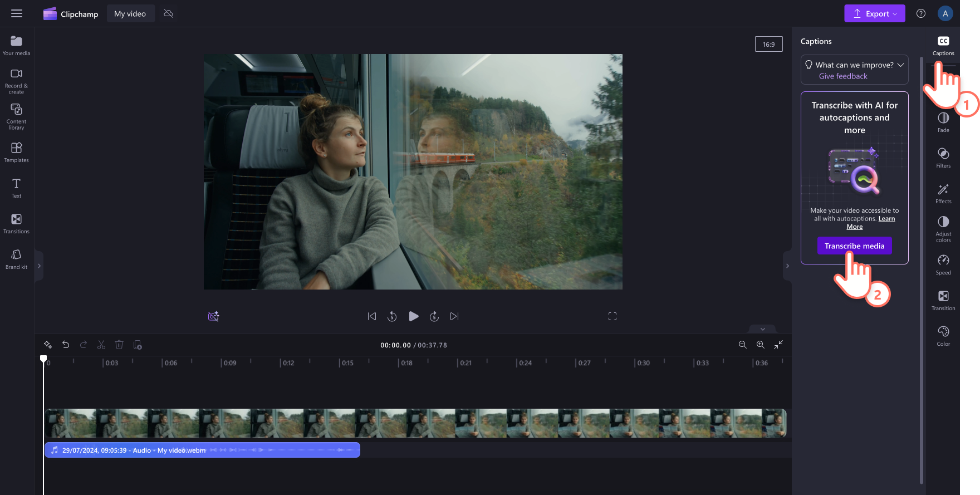This screenshot has width=980, height=495.
Task: Fit the timeline to screen
Action: click(x=778, y=345)
